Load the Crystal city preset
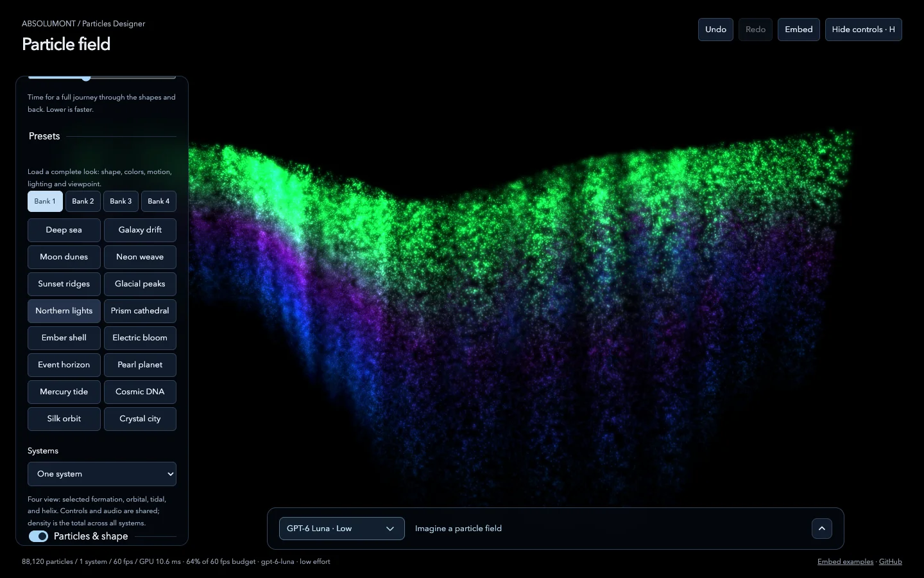The width and height of the screenshot is (924, 578). click(140, 419)
